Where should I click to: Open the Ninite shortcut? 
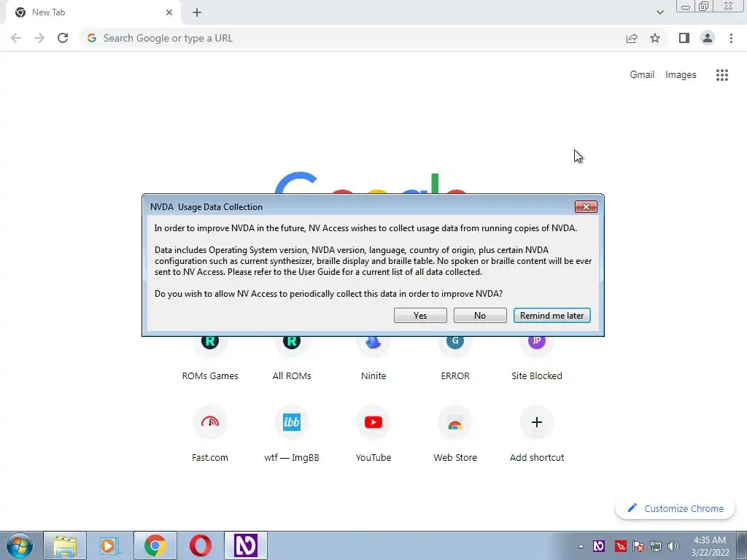tap(373, 348)
